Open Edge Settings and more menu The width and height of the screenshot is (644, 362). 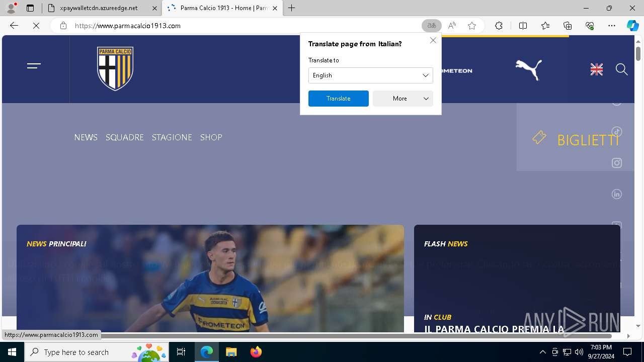click(612, 26)
